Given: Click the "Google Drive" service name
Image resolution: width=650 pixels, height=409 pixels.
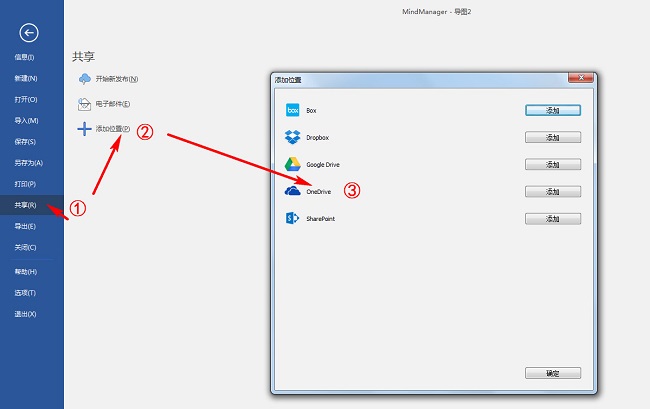Looking at the screenshot, I should coord(323,165).
